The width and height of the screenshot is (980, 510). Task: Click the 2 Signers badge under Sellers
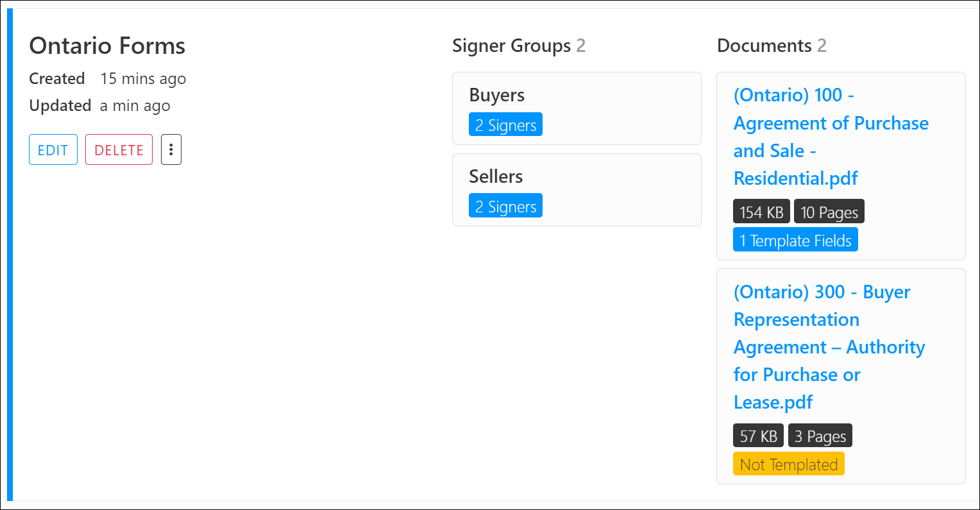coord(505,205)
